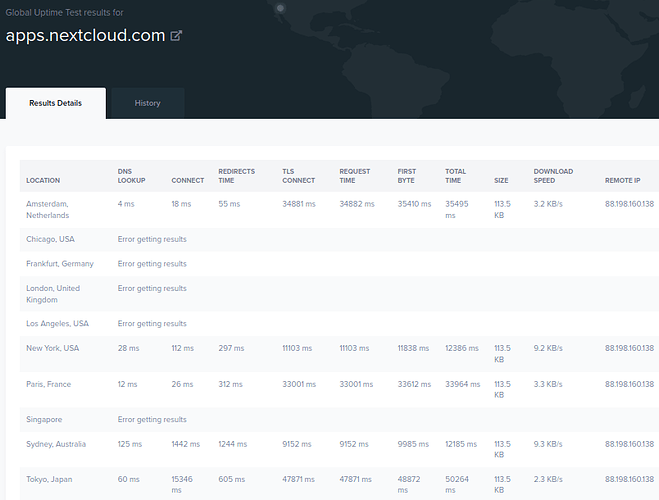Click Amsterdam's 34881 ms TLS connect value
659x500 pixels.
(x=299, y=204)
